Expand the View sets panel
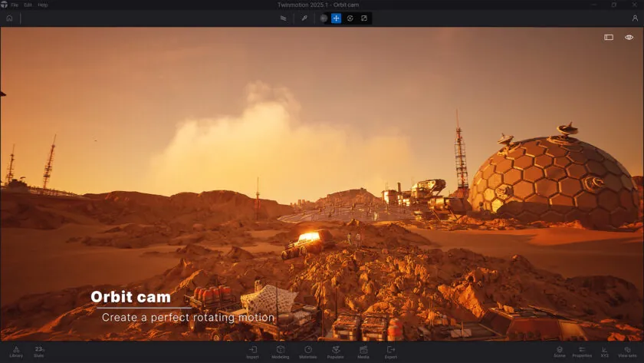Image resolution: width=644 pixels, height=363 pixels. tap(627, 351)
